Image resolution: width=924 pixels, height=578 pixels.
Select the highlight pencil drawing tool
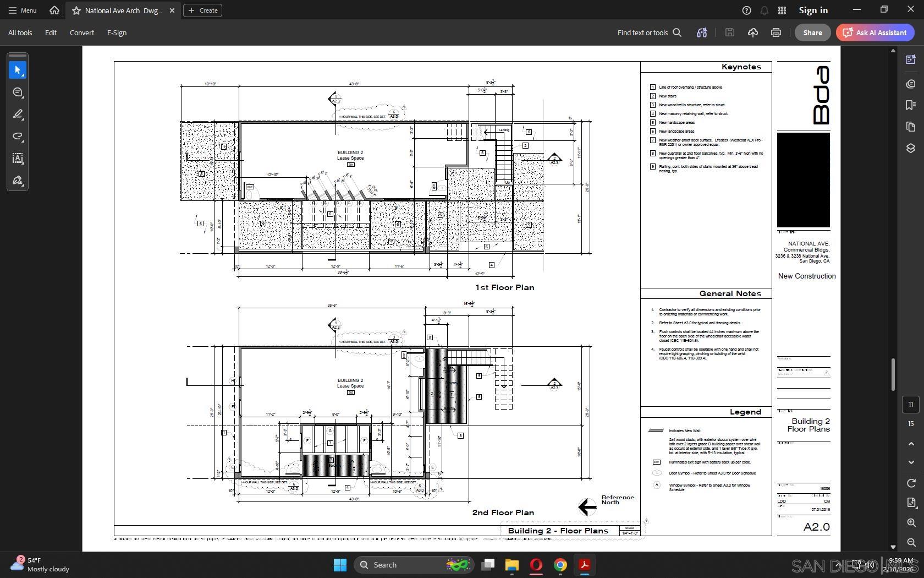pyautogui.click(x=18, y=114)
